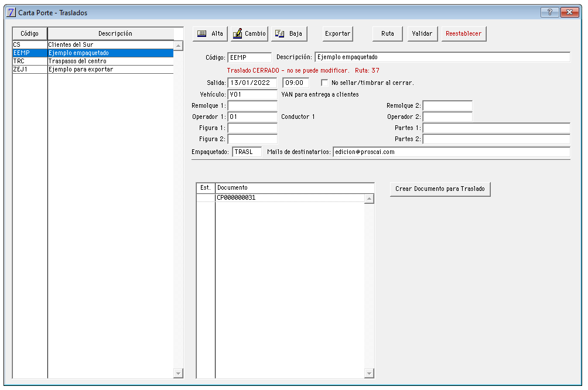
Task: Toggle No sellar/timbrar al cerrar checkbox
Action: click(x=324, y=83)
